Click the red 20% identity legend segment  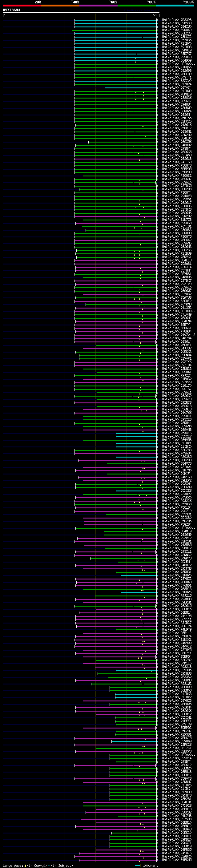tap(22, 6)
